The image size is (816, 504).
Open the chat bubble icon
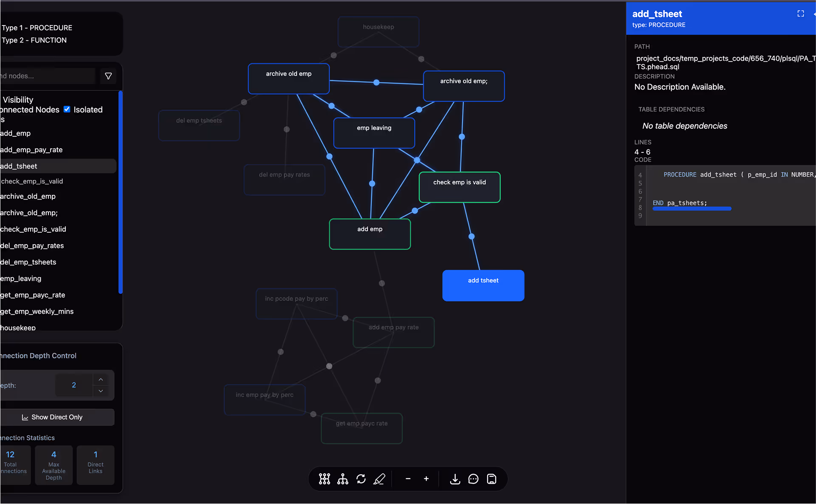[x=473, y=479]
